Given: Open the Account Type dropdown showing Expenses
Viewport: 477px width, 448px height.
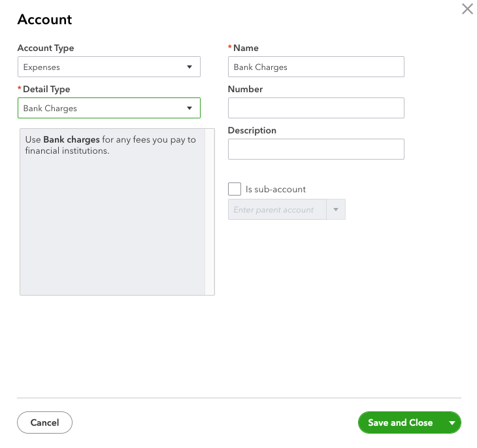Looking at the screenshot, I should [108, 67].
